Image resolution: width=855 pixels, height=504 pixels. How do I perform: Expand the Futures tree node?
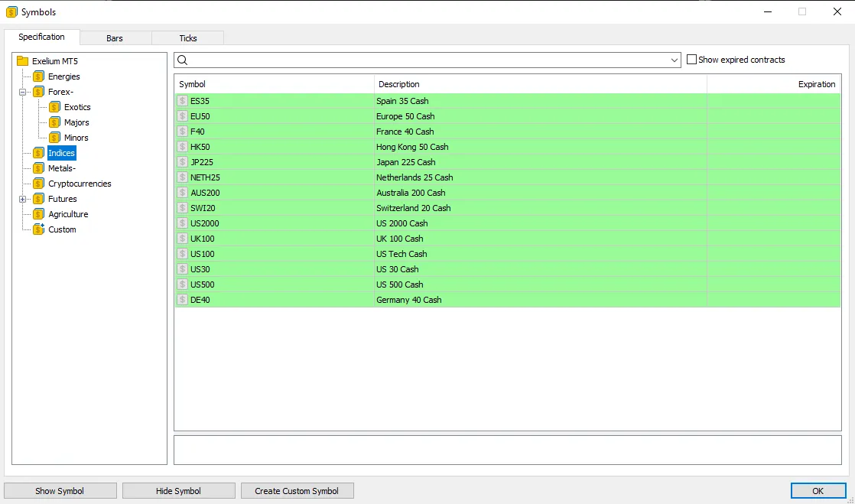23,199
